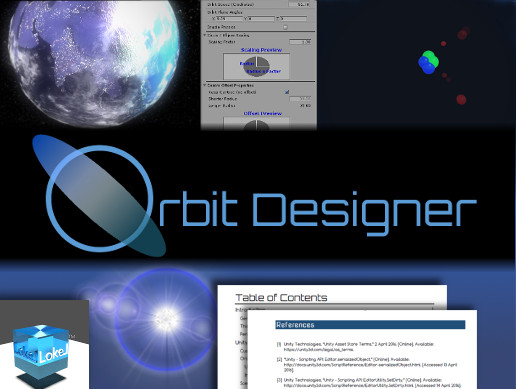Click the Scaling Preview ellipse diagram
This screenshot has width=516, height=389.
coord(256,66)
